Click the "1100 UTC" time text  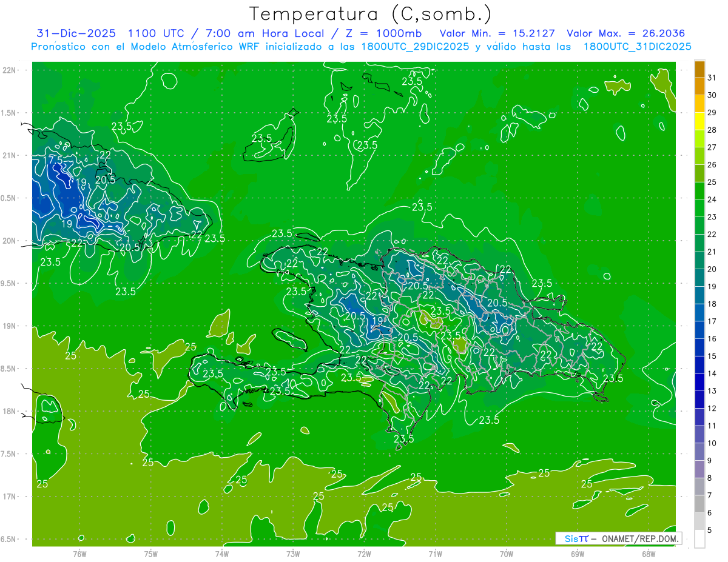(158, 33)
